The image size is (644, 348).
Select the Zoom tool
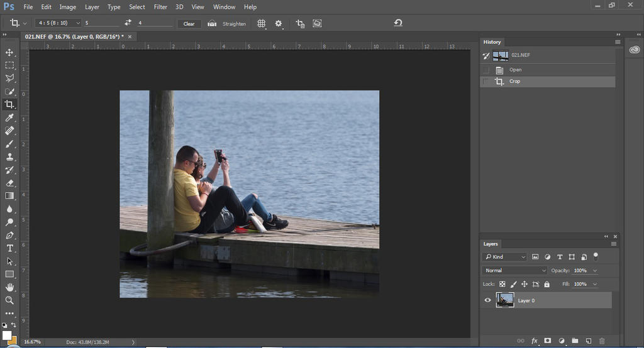coord(9,300)
